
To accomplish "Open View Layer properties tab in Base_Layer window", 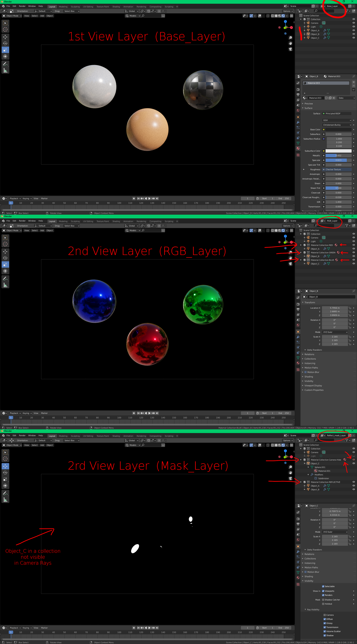I will click(x=298, y=100).
